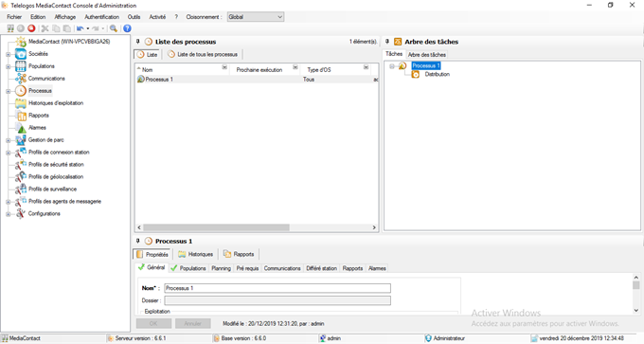This screenshot has height=344, width=644.
Task: Collapse Processus 1 in the task tree
Action: [x=392, y=66]
